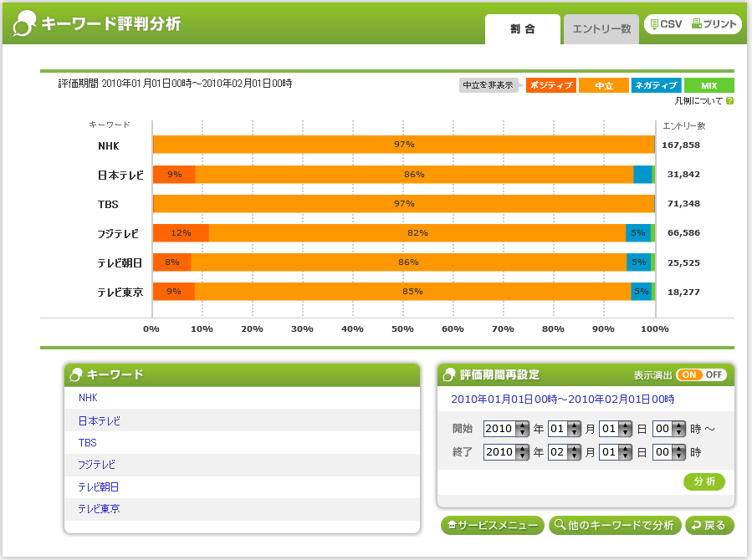
Task: Go back with the 戻る button
Action: click(709, 526)
